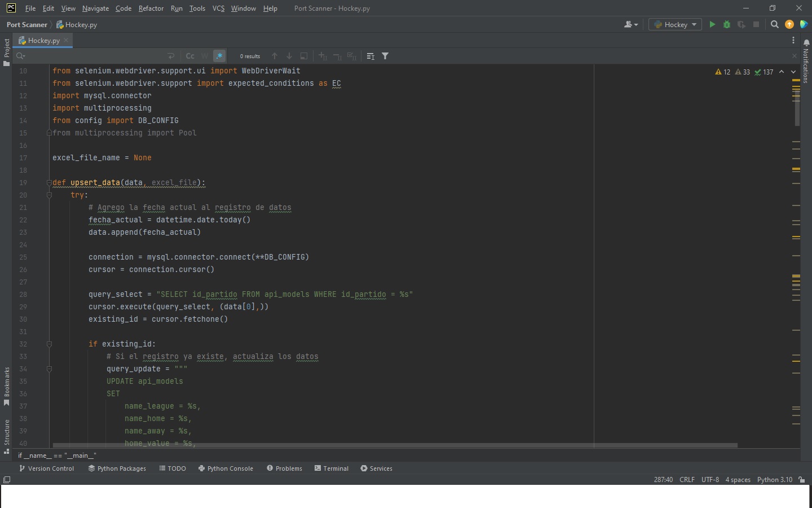Open the Python Console tool window
Viewport: 812px width, 508px height.
tap(226, 468)
